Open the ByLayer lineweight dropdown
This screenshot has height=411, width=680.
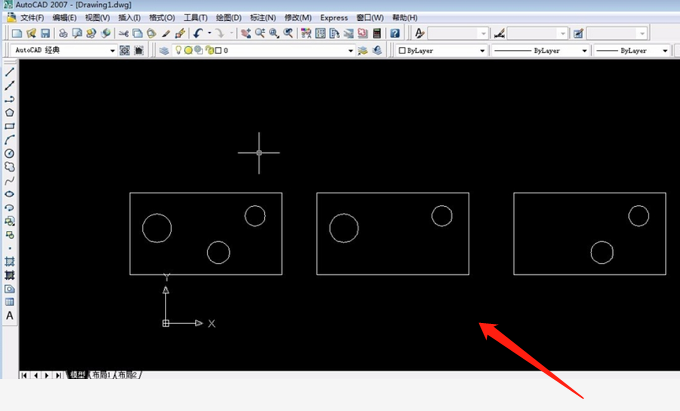665,51
